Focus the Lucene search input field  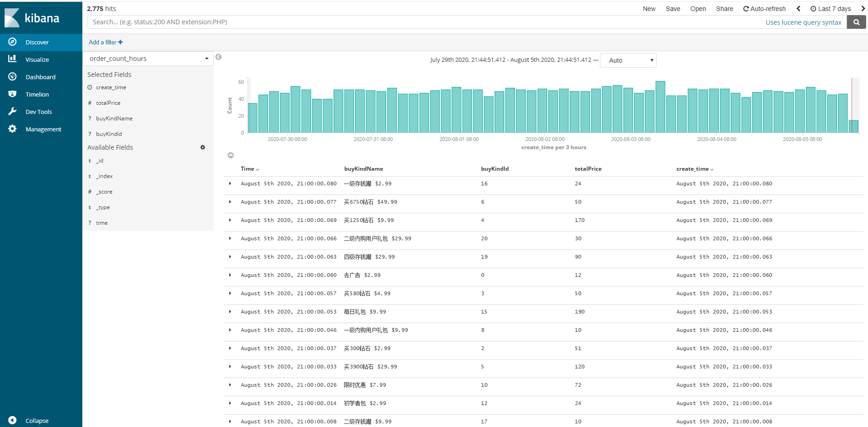tap(426, 22)
